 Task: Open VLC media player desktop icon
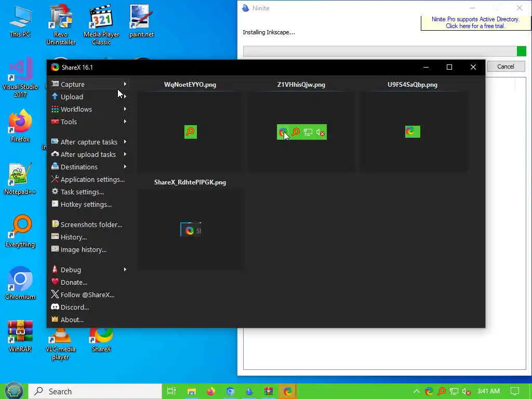click(x=61, y=344)
